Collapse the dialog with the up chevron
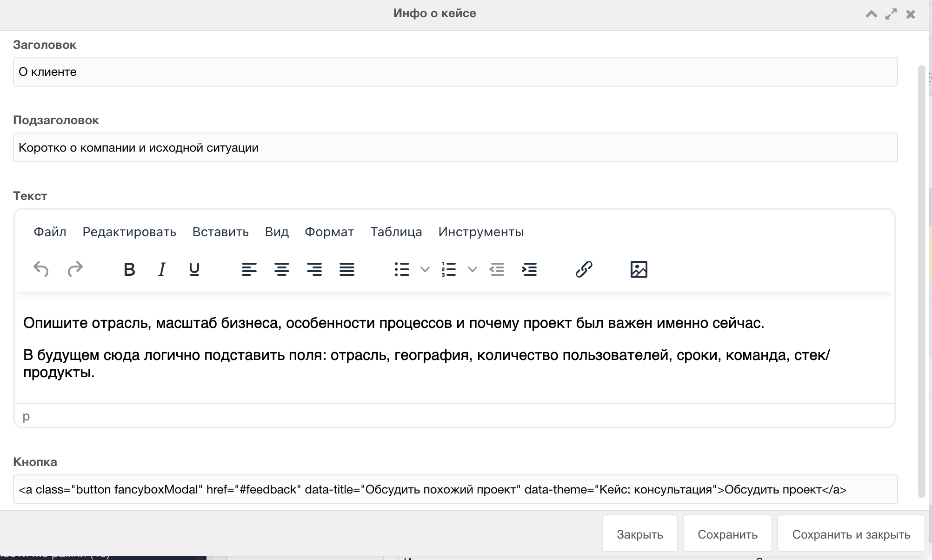The image size is (932, 560). (x=871, y=14)
